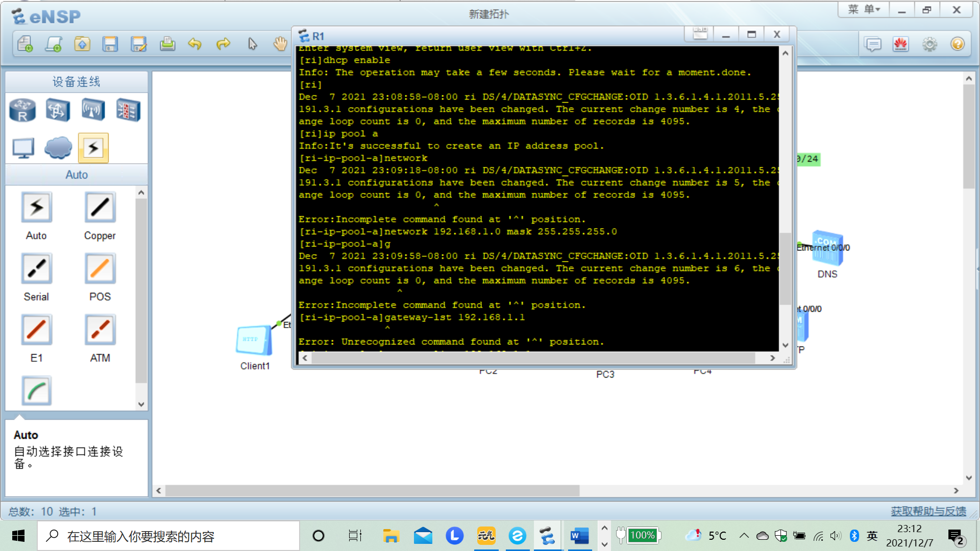Open the 菜单 dropdown menu
Image resolution: width=980 pixels, height=551 pixels.
(864, 10)
